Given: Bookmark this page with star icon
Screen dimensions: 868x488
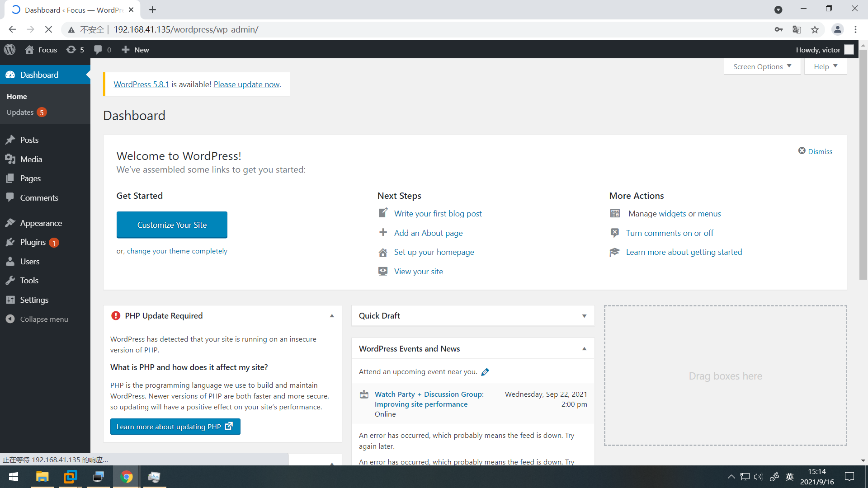Looking at the screenshot, I should (x=815, y=30).
